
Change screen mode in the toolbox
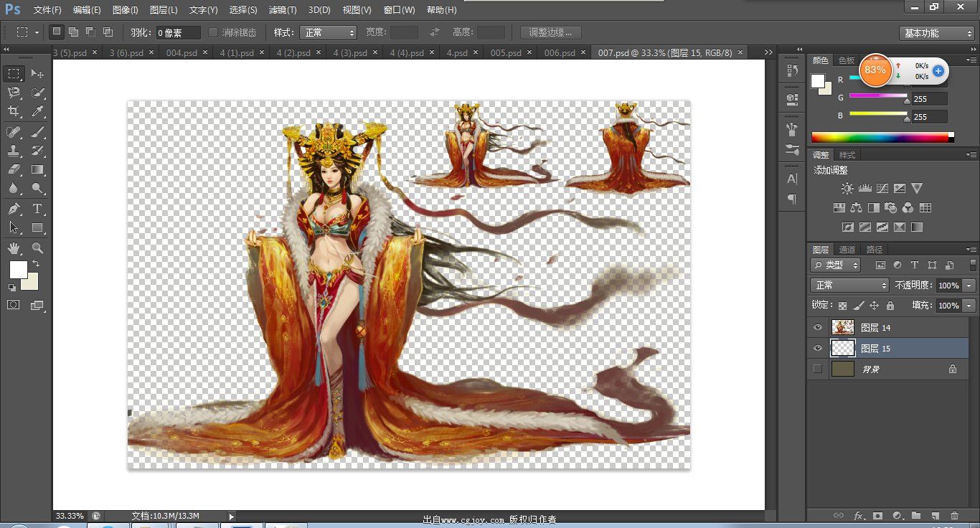click(x=38, y=305)
